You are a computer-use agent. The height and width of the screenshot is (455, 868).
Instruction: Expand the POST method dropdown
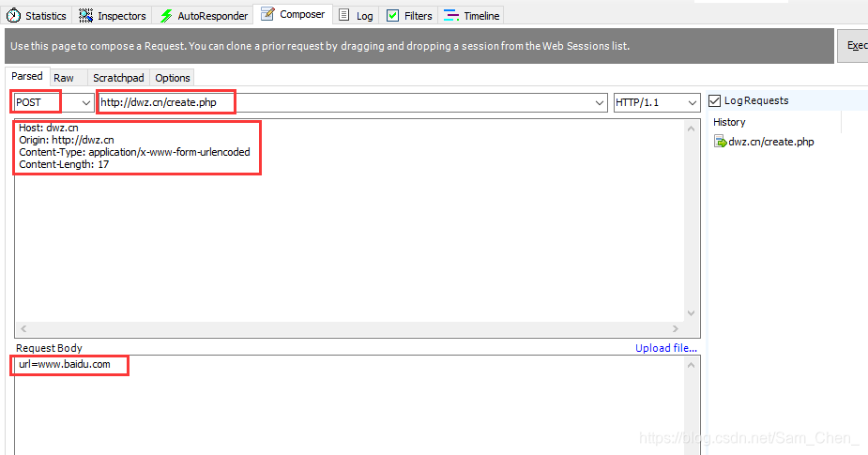[x=85, y=102]
